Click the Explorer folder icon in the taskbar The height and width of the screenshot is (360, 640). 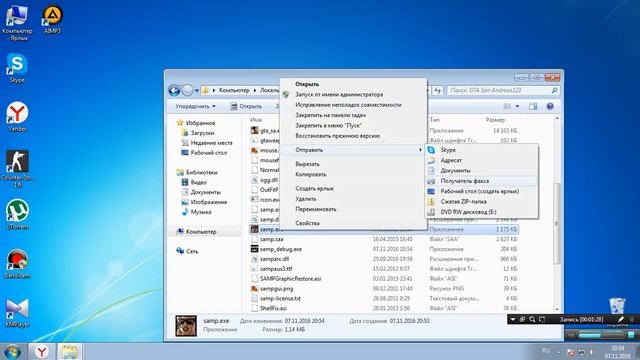[x=69, y=351]
